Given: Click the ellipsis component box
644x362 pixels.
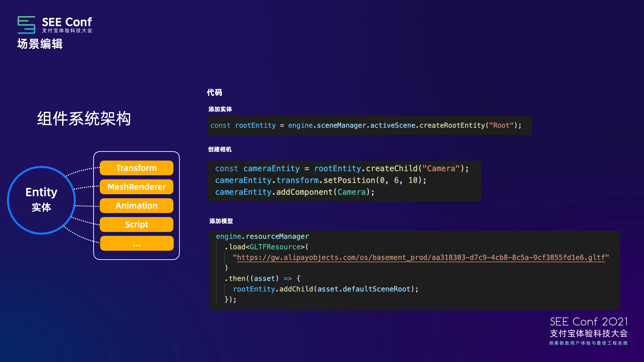Looking at the screenshot, I should click(137, 243).
